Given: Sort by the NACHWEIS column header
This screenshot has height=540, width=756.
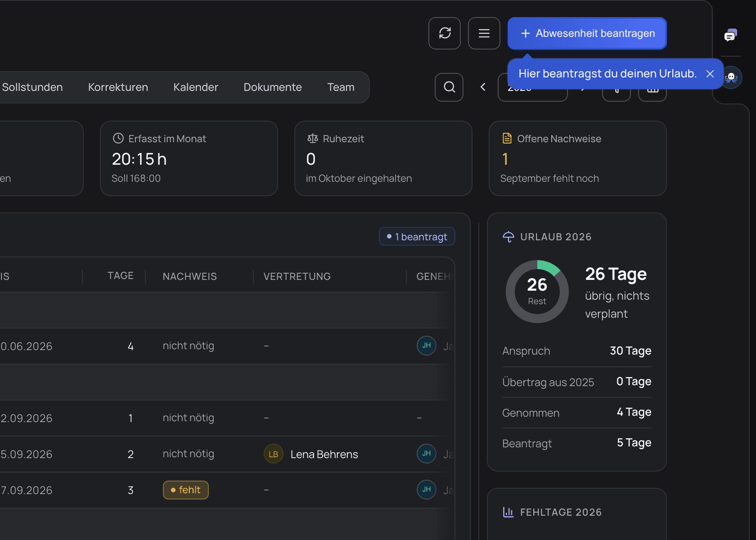Looking at the screenshot, I should (189, 276).
